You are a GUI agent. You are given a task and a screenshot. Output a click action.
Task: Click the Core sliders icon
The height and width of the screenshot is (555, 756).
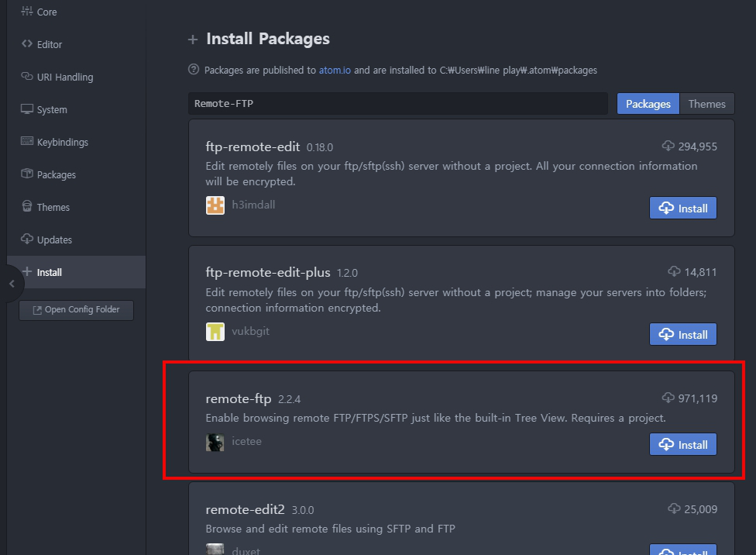[27, 11]
